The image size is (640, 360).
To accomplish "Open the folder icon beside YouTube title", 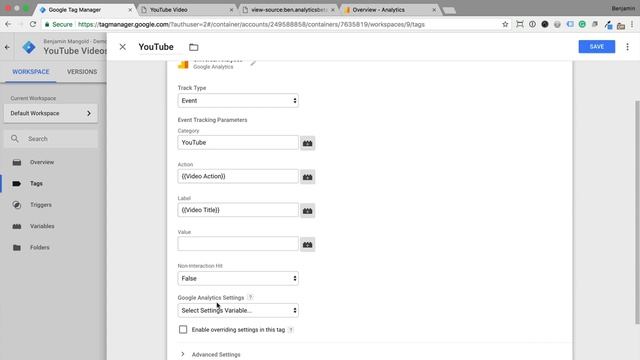I will pyautogui.click(x=193, y=47).
